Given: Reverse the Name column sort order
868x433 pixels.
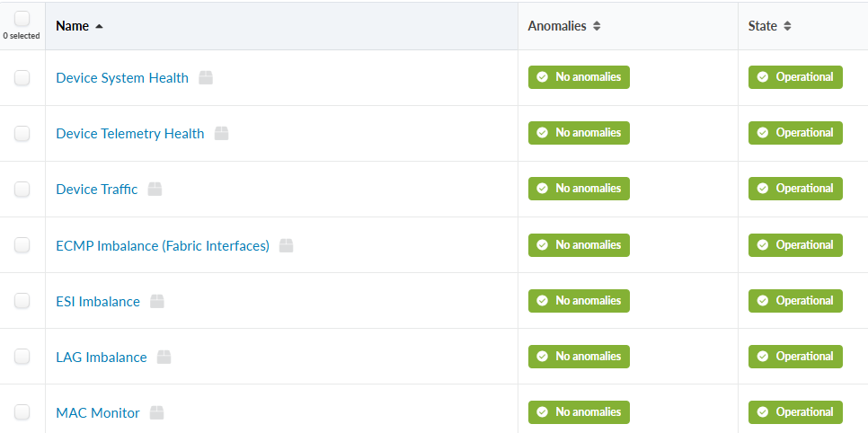Looking at the screenshot, I should click(x=79, y=26).
